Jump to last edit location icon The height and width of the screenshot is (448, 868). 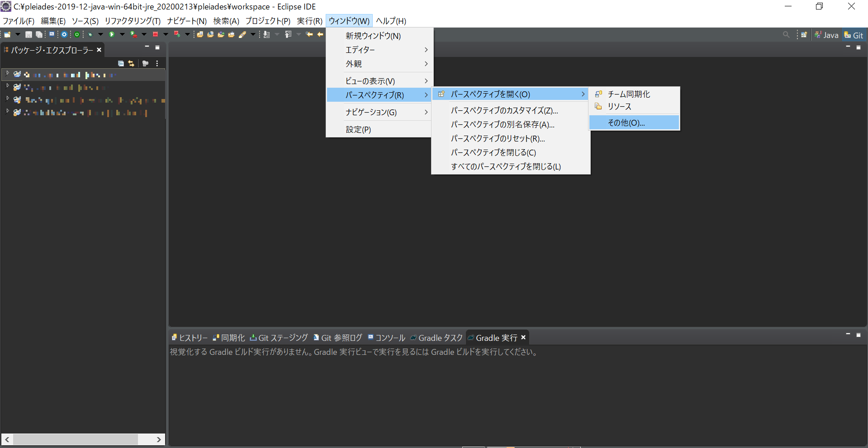(x=309, y=34)
